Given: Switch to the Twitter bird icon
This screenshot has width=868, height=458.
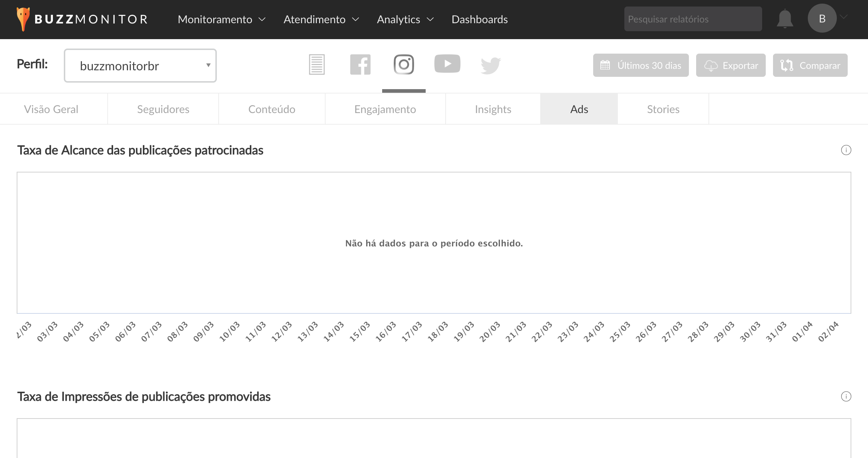Looking at the screenshot, I should pos(491,65).
